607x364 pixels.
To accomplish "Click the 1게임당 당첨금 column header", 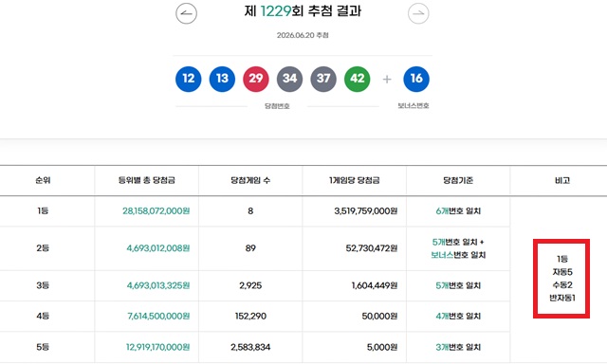I will pyautogui.click(x=354, y=180).
